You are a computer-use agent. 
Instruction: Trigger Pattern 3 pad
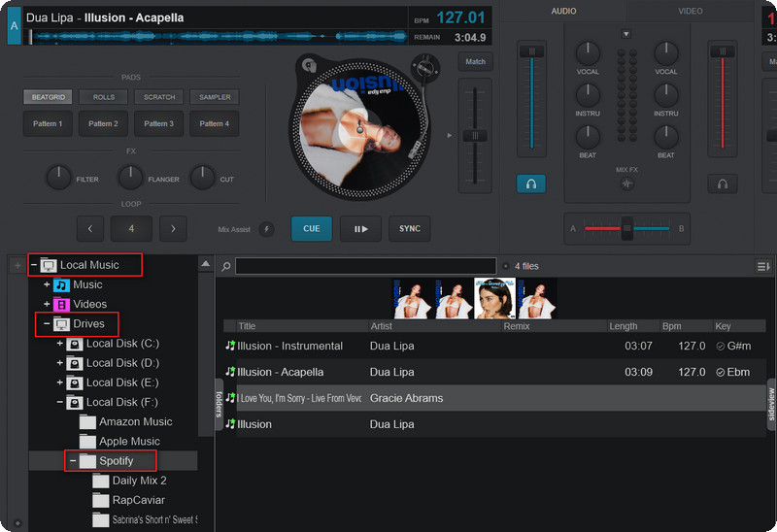click(158, 124)
